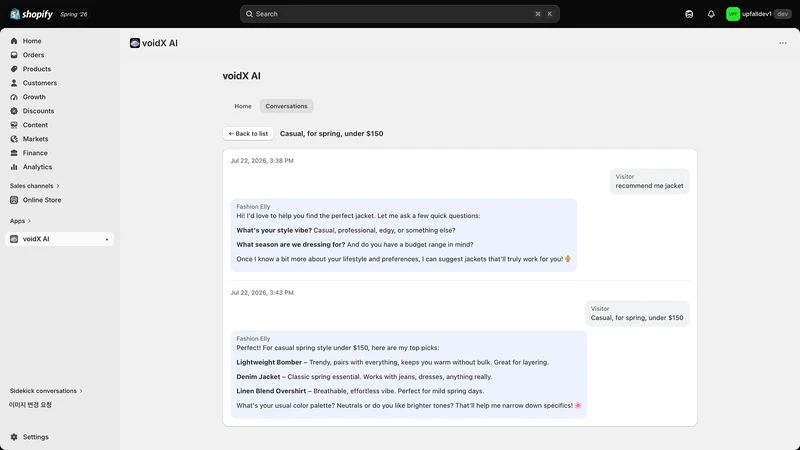Viewport: 800px width, 450px height.
Task: Click the 'Denim Jacket' recommendation text
Action: point(258,377)
